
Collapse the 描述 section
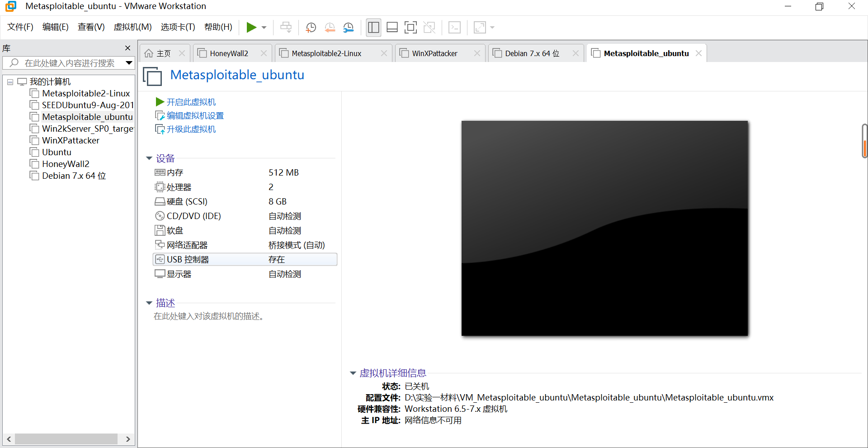coord(149,303)
